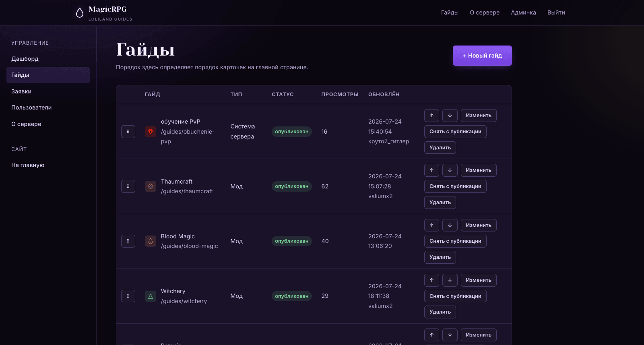The width and height of the screenshot is (644, 345).
Task: Open Админка in the top navigation
Action: 523,12
